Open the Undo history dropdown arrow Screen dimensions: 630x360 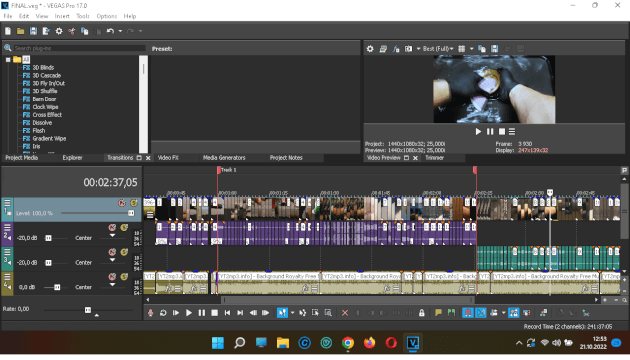[x=120, y=31]
